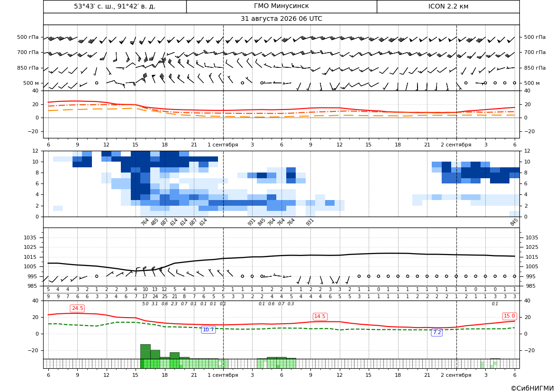
Task: Click the 500 гПа left axis label
Action: click(27, 37)
